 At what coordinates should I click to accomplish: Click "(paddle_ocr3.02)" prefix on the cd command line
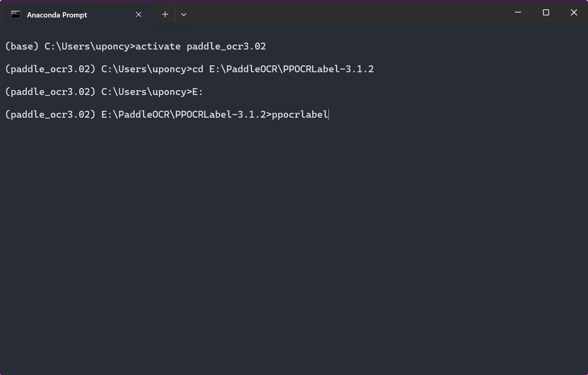click(50, 69)
